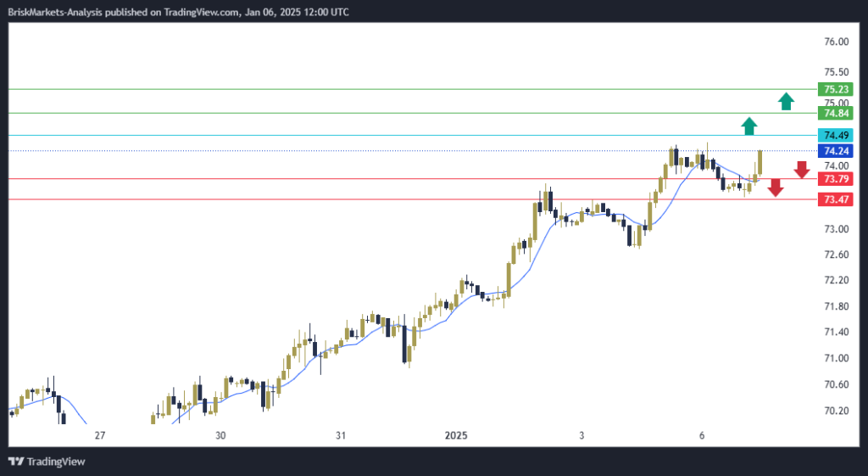Screen dimensions: 868x476
Task: Click the TradingView logo at bottom left
Action: coord(47,462)
